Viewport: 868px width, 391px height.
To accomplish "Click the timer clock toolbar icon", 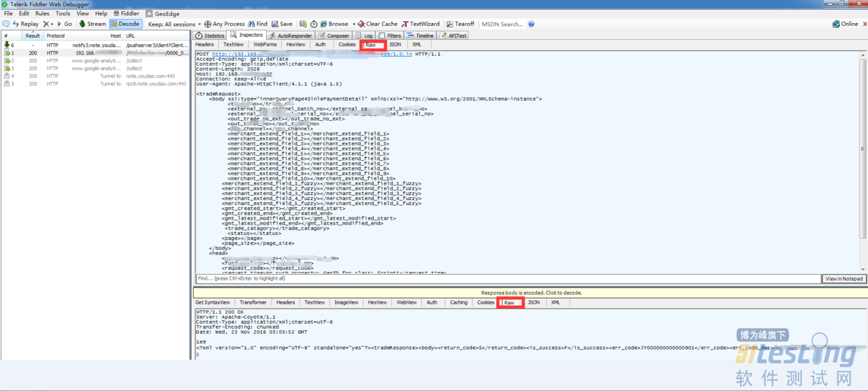I will click(x=314, y=24).
